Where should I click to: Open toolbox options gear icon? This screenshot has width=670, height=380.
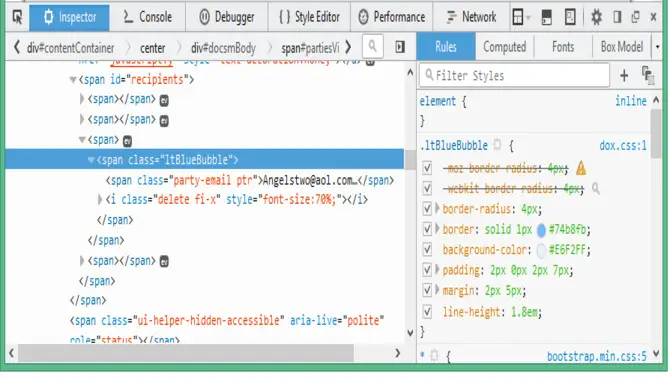(x=596, y=17)
